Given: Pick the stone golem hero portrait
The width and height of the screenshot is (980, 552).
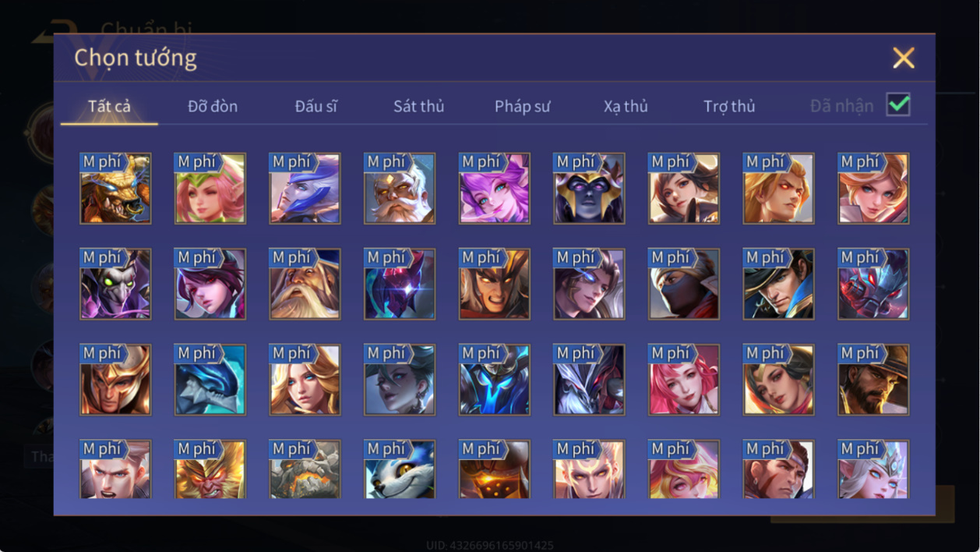Looking at the screenshot, I should [x=305, y=469].
